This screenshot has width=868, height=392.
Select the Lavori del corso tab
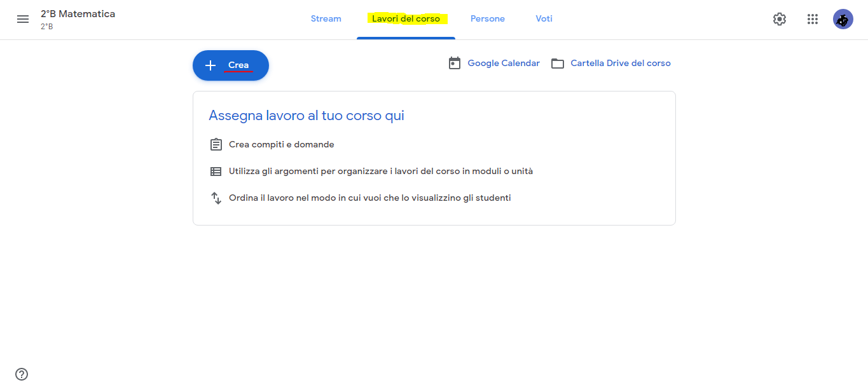[x=406, y=19]
